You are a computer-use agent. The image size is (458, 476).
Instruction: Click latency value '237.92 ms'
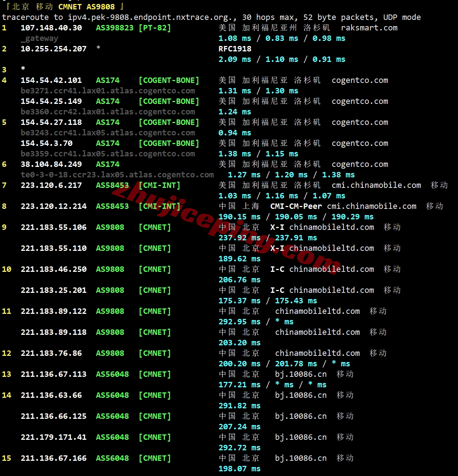(x=240, y=238)
